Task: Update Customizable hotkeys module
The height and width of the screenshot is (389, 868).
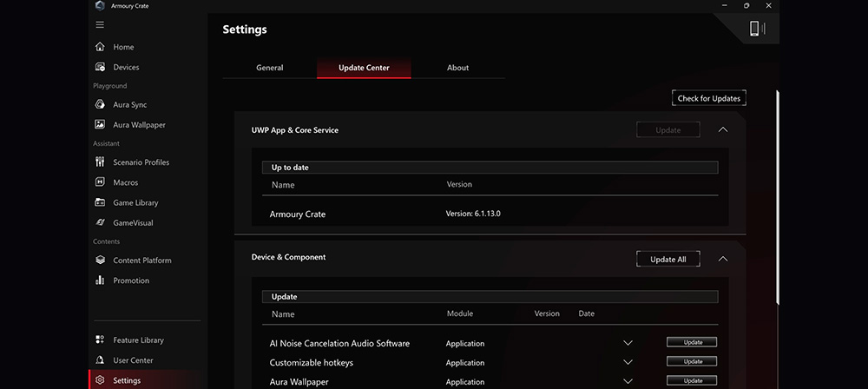Action: pos(692,361)
